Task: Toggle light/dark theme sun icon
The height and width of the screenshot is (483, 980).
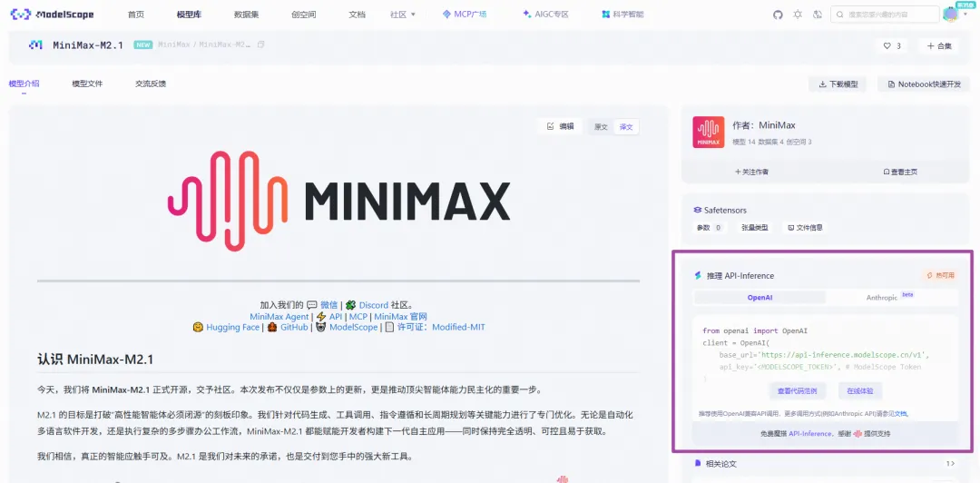Action: 798,15
